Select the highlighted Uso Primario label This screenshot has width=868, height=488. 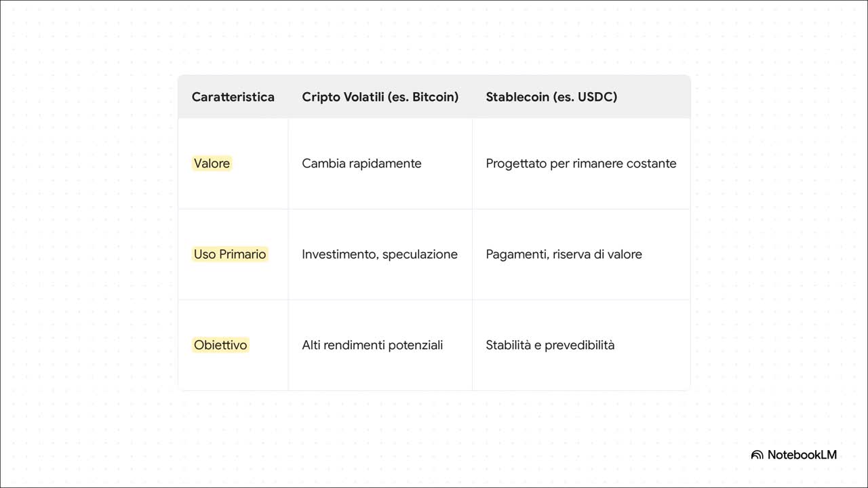(x=230, y=254)
